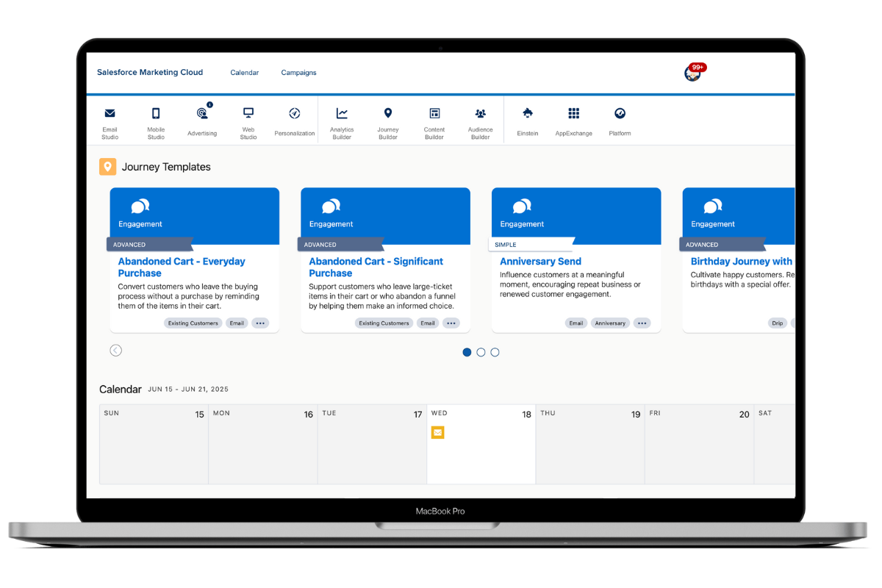This screenshot has height=588, width=882.
Task: Click the Anniversary tag
Action: click(610, 323)
